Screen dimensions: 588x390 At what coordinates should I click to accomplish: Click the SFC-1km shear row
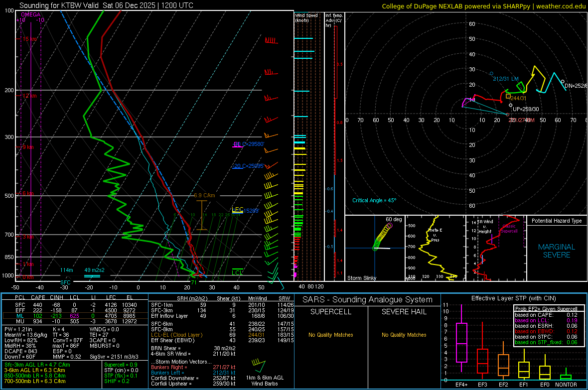[222, 305]
